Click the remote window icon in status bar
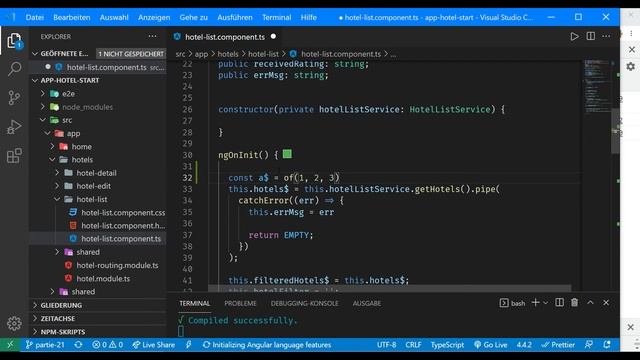The image size is (640, 360). pos(10,344)
